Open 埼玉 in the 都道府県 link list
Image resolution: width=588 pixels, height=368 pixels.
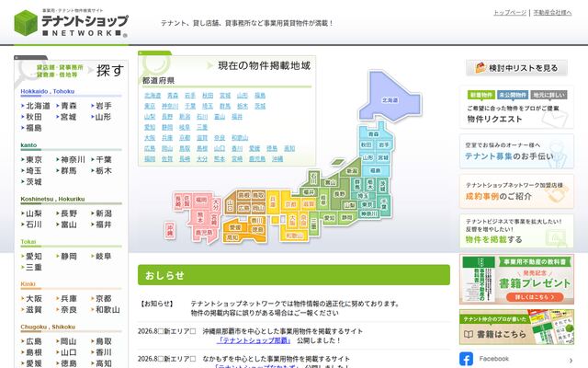click(x=208, y=107)
